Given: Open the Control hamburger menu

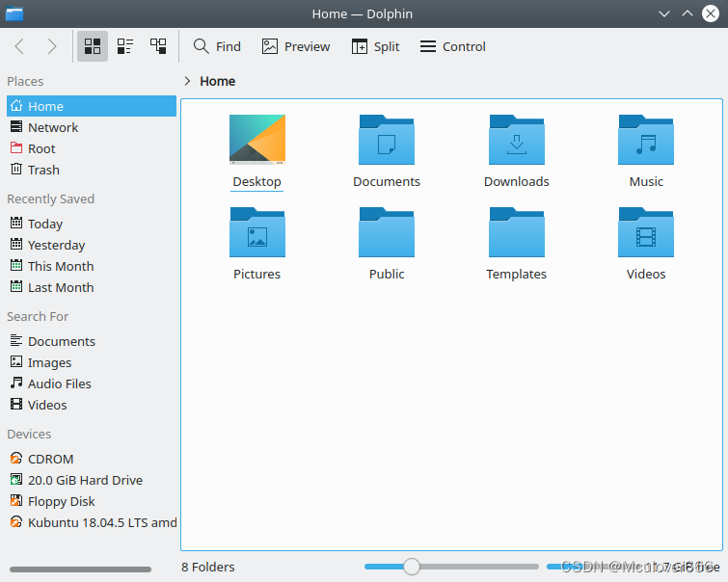Looking at the screenshot, I should (452, 46).
